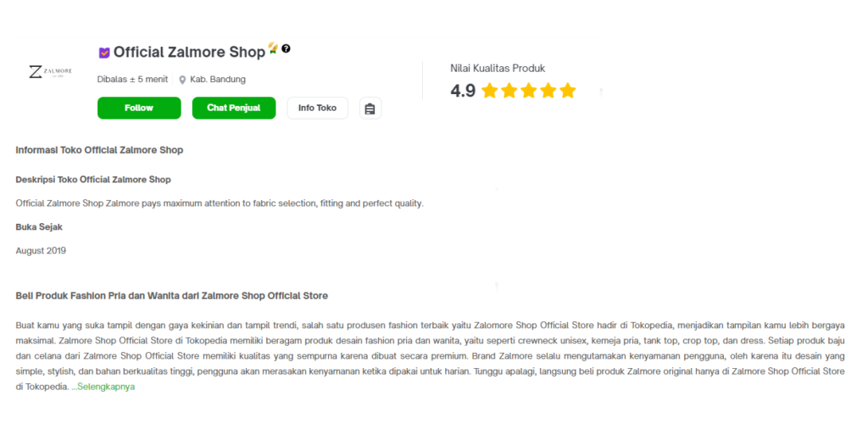Open Chat Penjual to message seller
Screen dimensions: 868x435
[x=234, y=108]
